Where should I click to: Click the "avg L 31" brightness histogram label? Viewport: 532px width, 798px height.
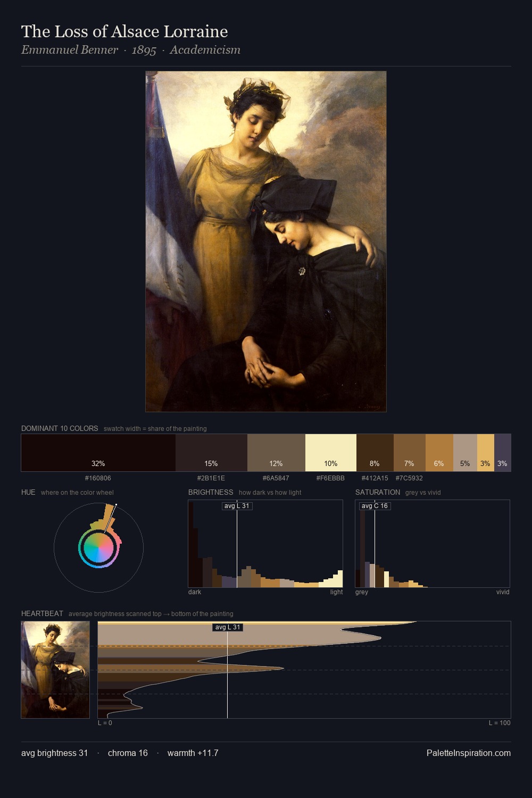[x=237, y=506]
